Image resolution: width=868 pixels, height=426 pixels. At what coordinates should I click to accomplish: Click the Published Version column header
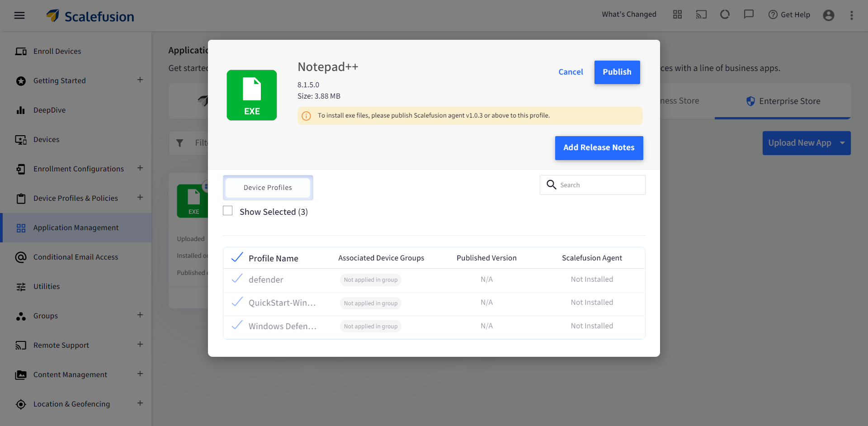click(x=486, y=258)
